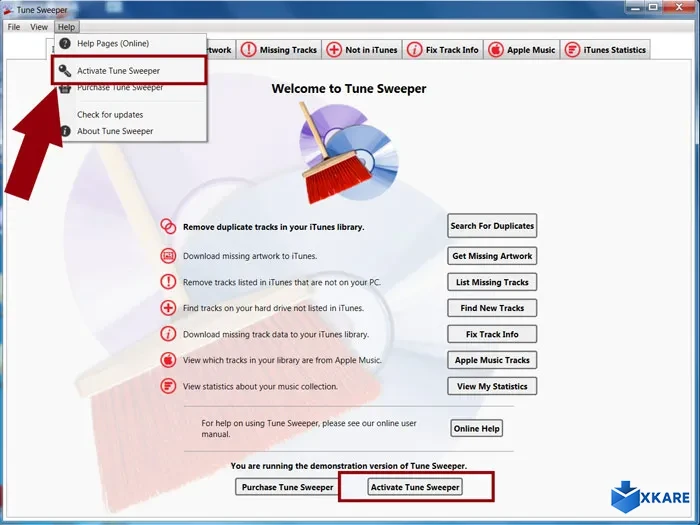
Task: Select Activate Tune Sweeper in Help menu
Action: [x=129, y=71]
